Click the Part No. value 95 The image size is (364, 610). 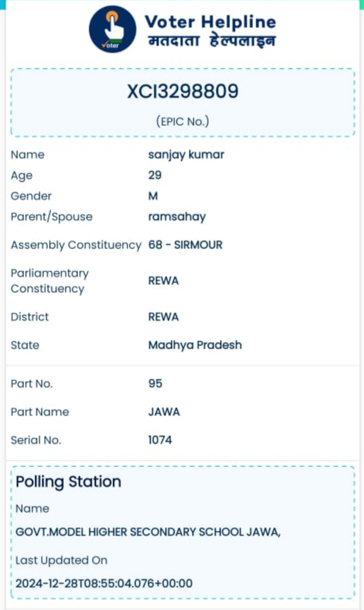click(x=155, y=383)
